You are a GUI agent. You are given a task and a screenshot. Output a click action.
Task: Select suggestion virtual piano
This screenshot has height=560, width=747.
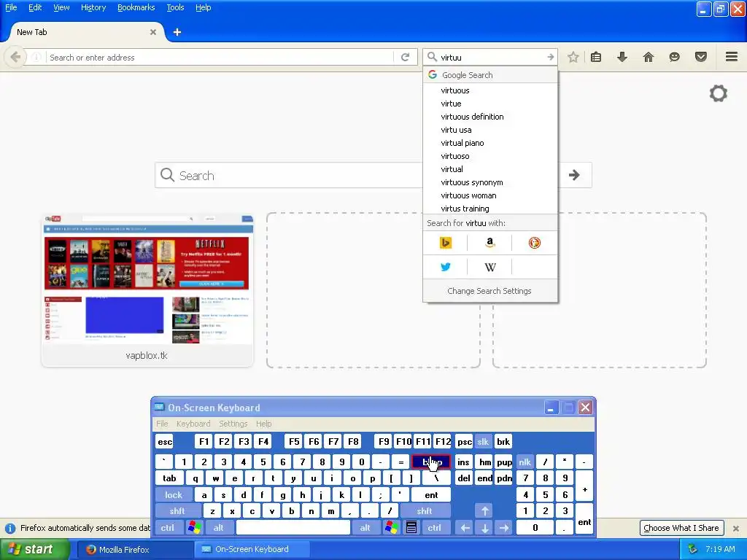(x=489, y=143)
